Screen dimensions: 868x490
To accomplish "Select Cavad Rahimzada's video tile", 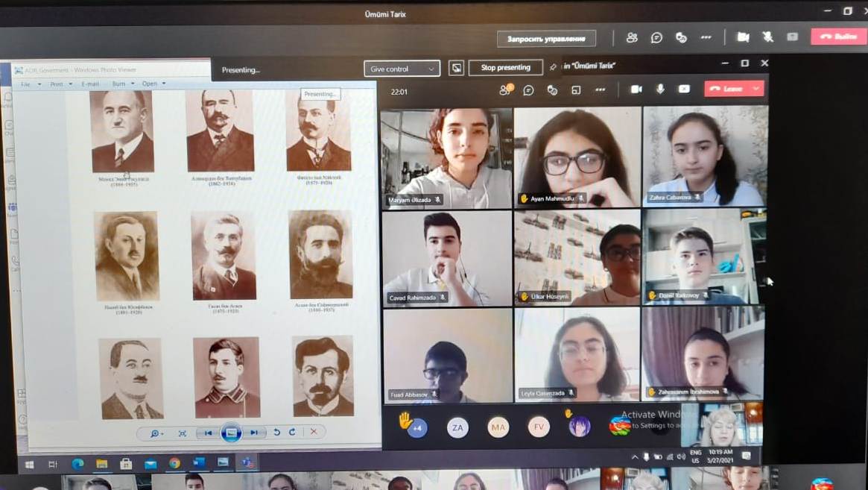I will click(x=447, y=259).
